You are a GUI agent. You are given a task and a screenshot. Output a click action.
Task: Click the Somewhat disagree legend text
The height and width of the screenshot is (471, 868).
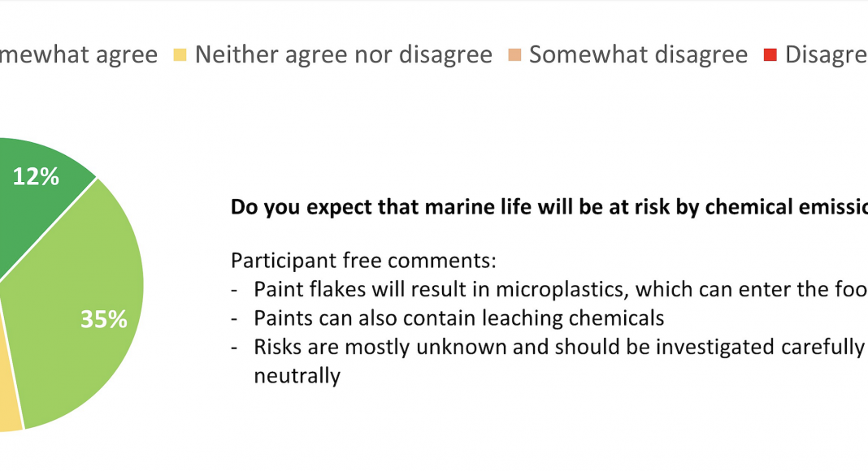(x=638, y=54)
